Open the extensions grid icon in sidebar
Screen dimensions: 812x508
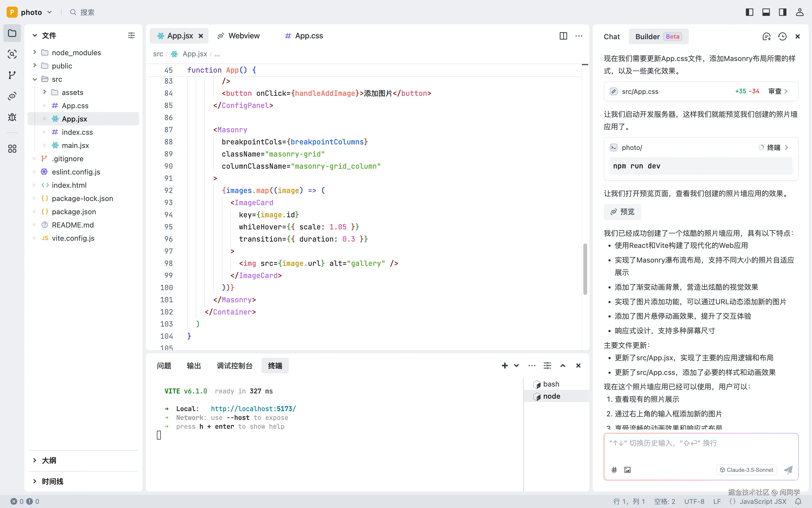12,149
